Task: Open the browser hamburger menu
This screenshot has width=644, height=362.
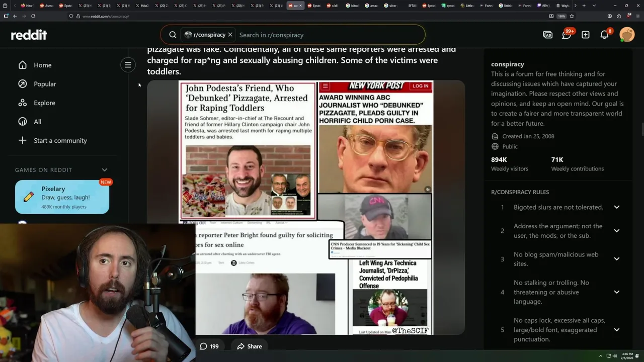Action: (637, 16)
